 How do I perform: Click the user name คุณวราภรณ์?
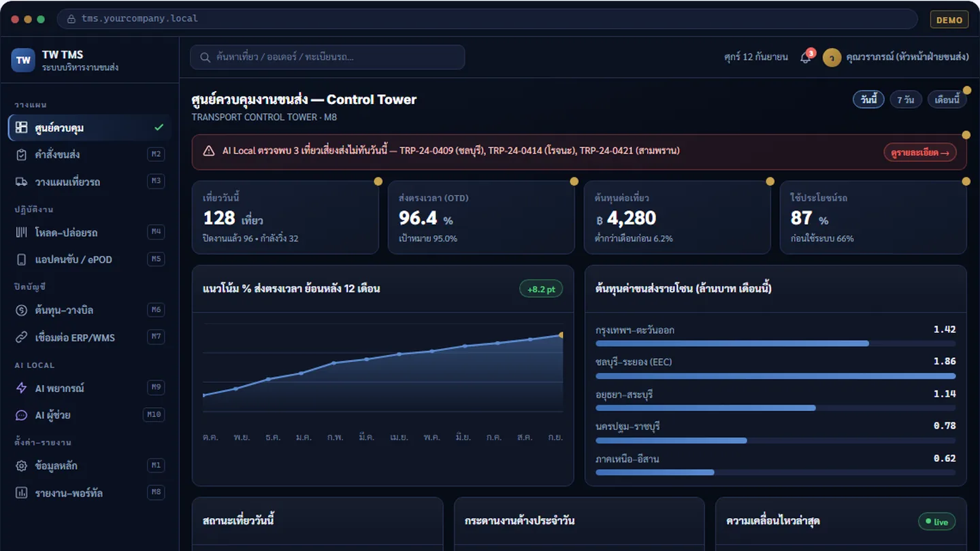tap(907, 57)
